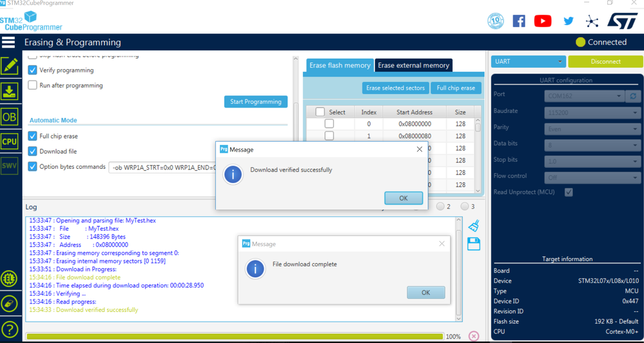Open the chip icon panel in sidebar
644x343 pixels.
coord(8,279)
